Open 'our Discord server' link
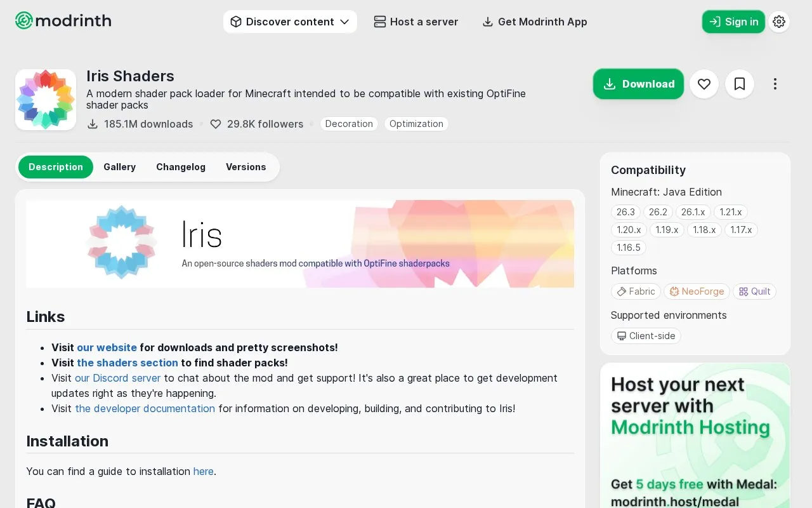Viewport: 812px width, 508px height. 117,378
